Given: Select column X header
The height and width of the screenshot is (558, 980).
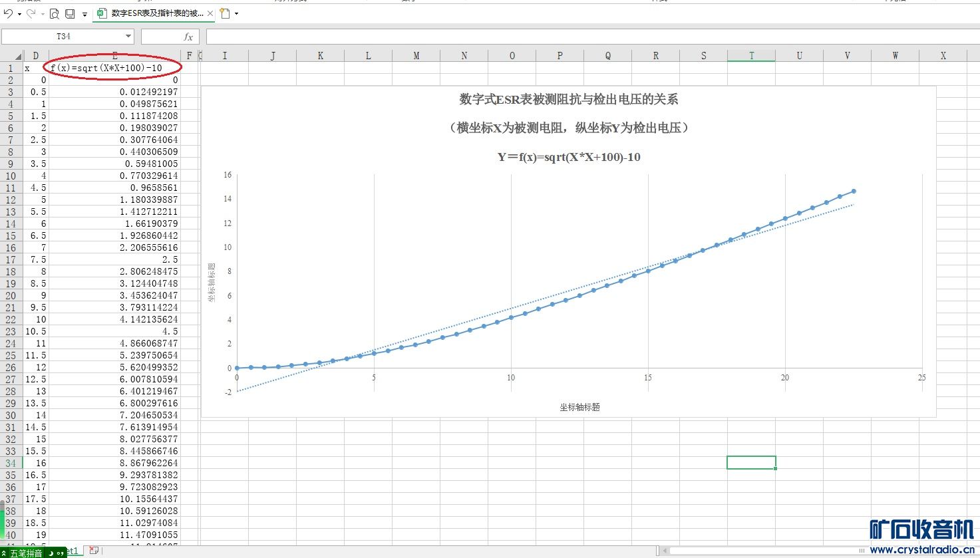Looking at the screenshot, I should coord(943,56).
